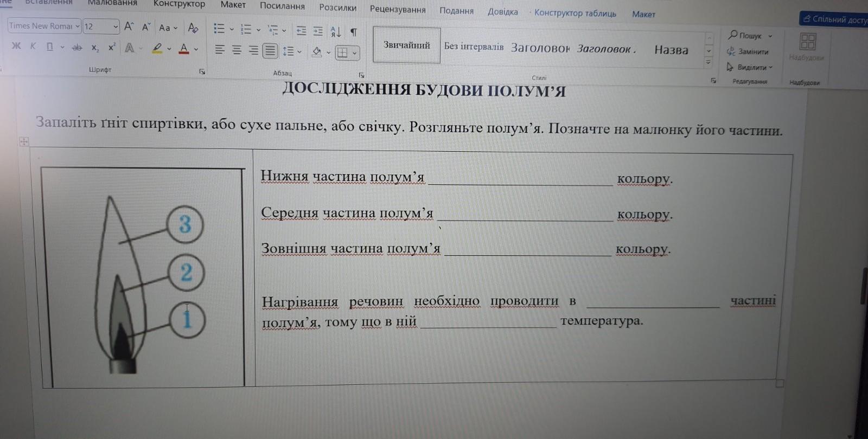Expand bullet list style arrow
Image resolution: width=868 pixels, height=439 pixels.
tap(232, 29)
